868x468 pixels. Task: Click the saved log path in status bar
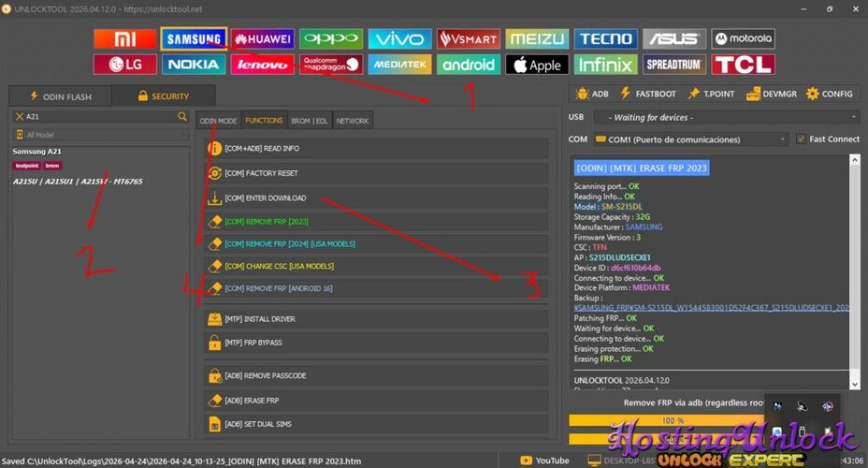[x=181, y=461]
